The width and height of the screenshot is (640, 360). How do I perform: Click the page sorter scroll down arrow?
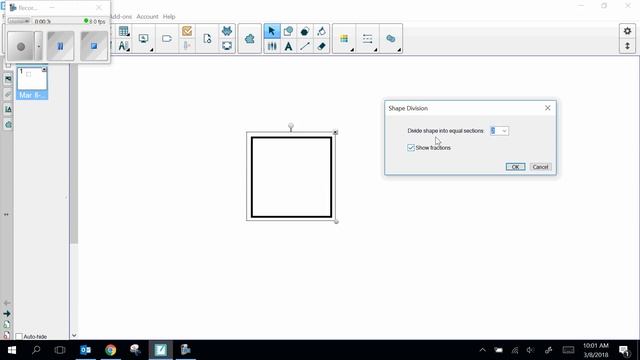click(x=74, y=336)
